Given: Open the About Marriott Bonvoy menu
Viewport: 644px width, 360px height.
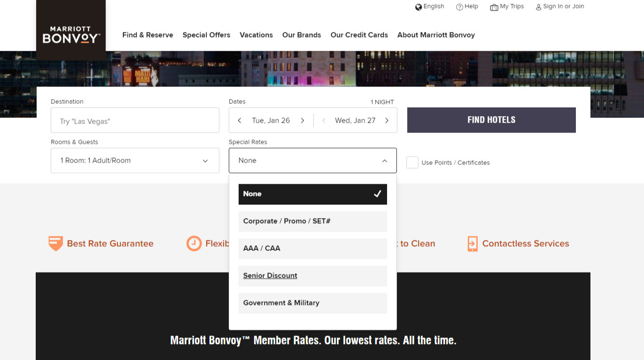Looking at the screenshot, I should tap(436, 35).
